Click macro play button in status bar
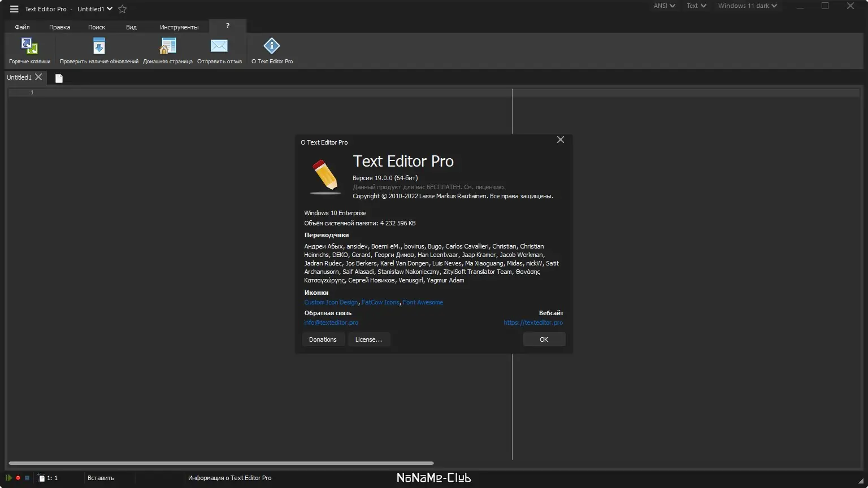868x488 pixels. [9, 478]
